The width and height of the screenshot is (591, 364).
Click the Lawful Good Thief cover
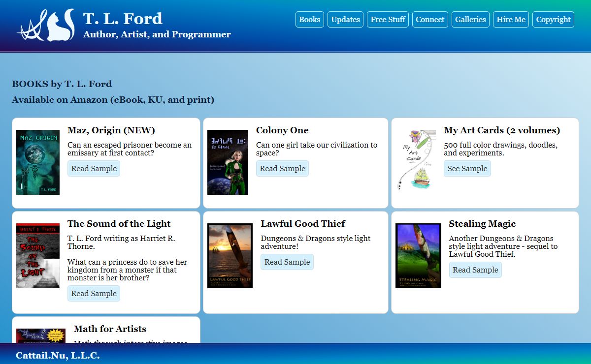click(230, 256)
